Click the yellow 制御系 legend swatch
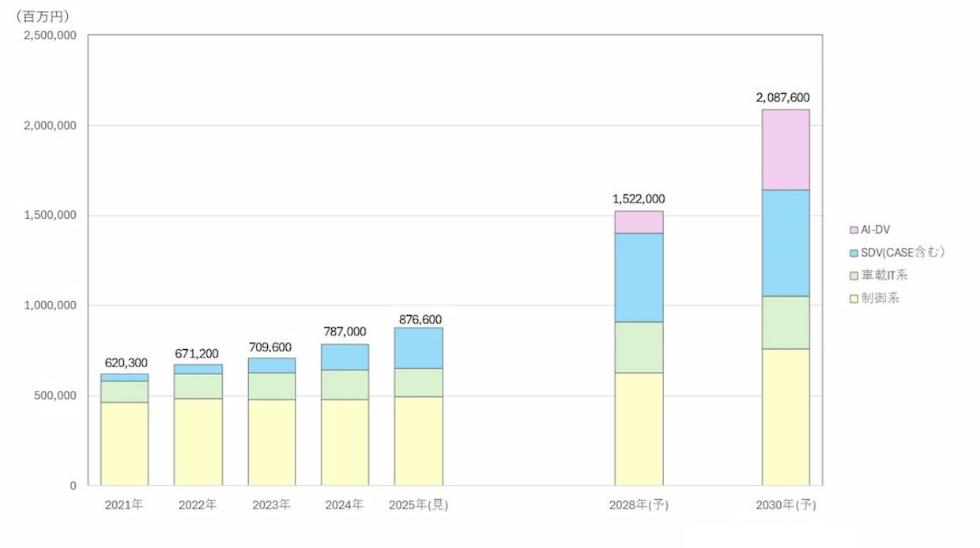 click(854, 298)
